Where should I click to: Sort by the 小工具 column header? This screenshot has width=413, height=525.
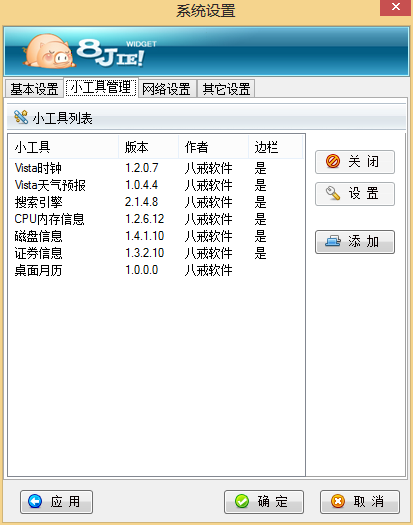tap(64, 147)
